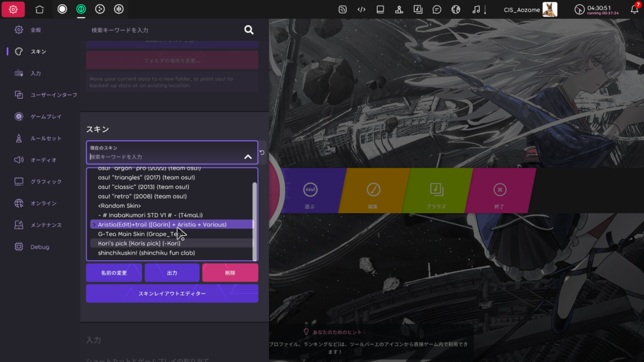Select the mania ruleset icon
The width and height of the screenshot is (644, 362).
point(119,9)
